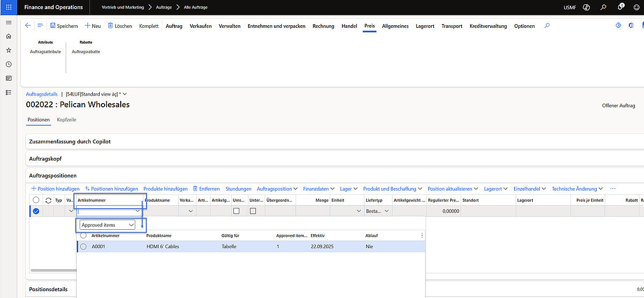Click the Home icon in left sidebar
The height and width of the screenshot is (298, 644).
(9, 37)
